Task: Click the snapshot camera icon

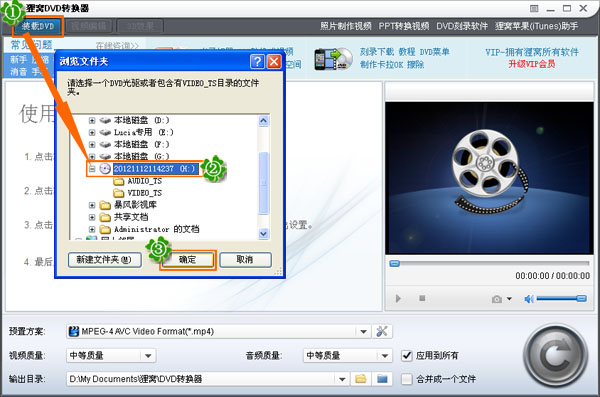Action: click(497, 299)
